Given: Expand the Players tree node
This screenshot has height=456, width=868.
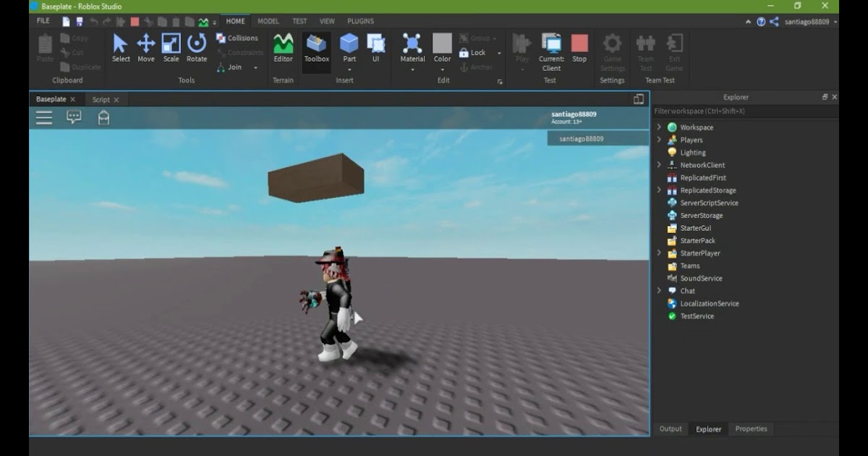Looking at the screenshot, I should 659,140.
